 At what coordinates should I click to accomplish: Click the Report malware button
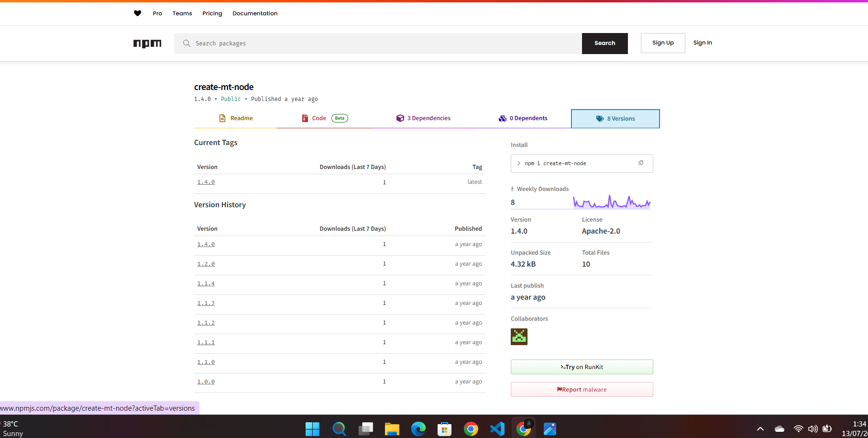point(582,390)
